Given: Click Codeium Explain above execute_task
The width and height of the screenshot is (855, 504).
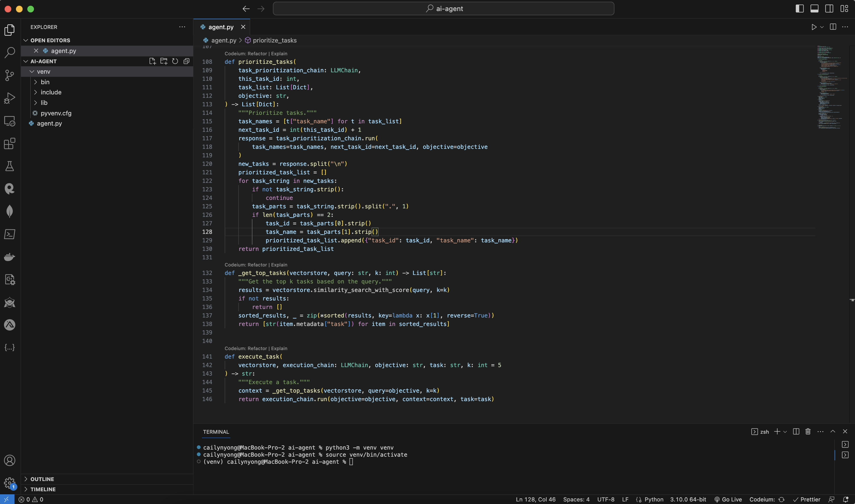Looking at the screenshot, I should coord(279,348).
